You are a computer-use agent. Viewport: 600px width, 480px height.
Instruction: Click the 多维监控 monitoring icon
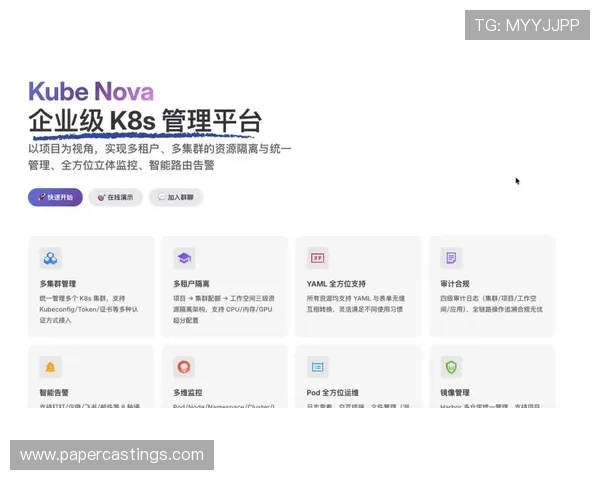(x=184, y=367)
